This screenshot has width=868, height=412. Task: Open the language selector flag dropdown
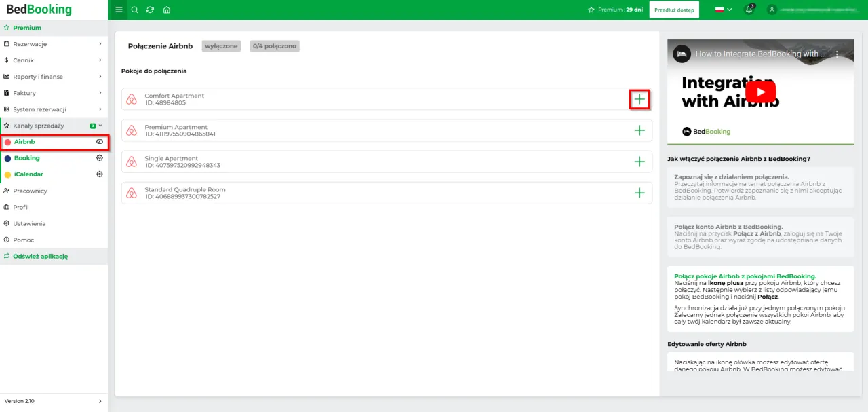point(721,10)
